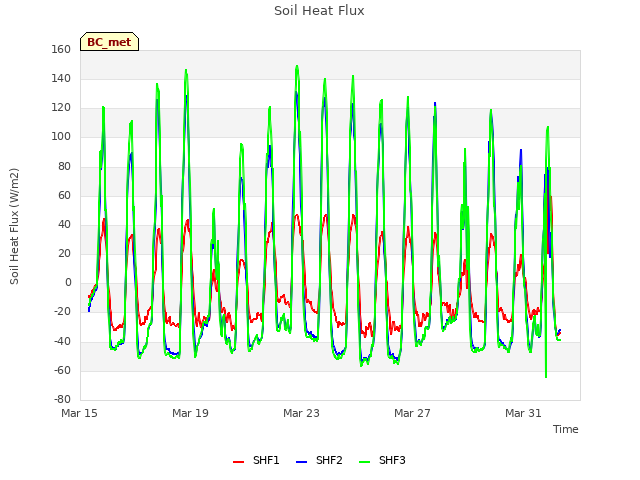Click the -60 y-axis tick label
This screenshot has height=480, width=640.
coord(62,371)
